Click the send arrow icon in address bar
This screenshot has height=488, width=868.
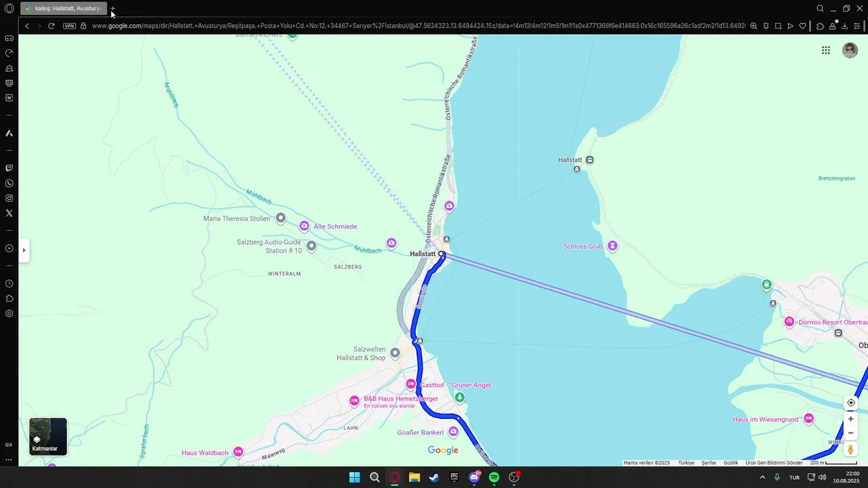pyautogui.click(x=790, y=26)
